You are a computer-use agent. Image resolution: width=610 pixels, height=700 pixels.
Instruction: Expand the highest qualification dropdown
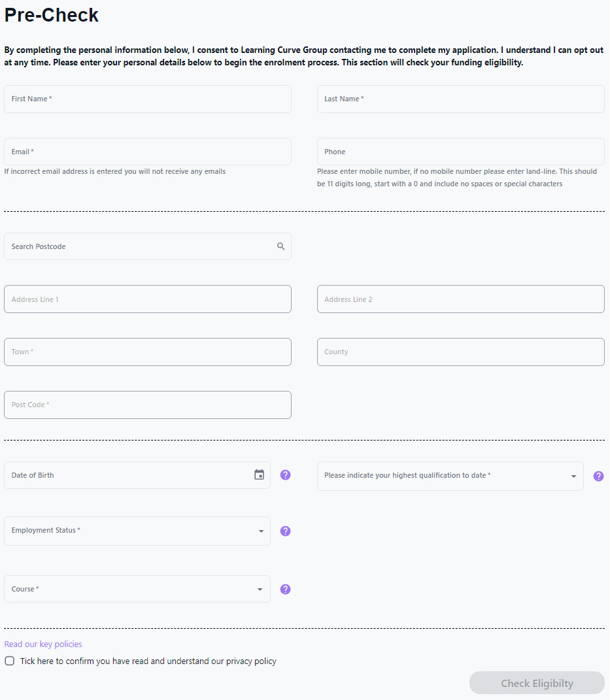click(x=450, y=476)
